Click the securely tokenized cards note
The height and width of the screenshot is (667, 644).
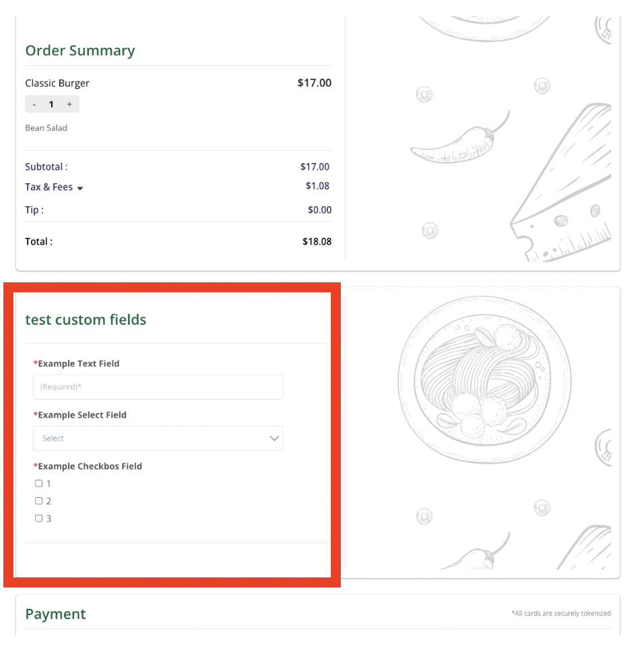(x=560, y=614)
